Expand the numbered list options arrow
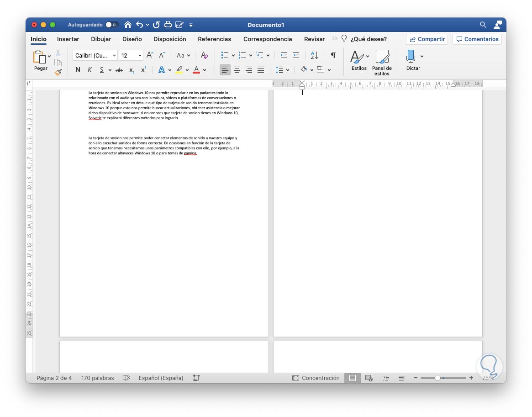 (250, 55)
